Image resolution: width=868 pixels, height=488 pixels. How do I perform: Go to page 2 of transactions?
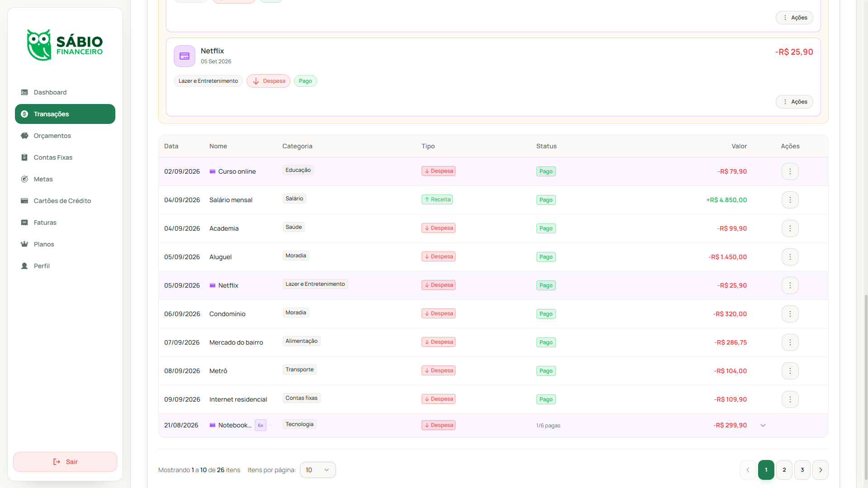click(x=784, y=470)
